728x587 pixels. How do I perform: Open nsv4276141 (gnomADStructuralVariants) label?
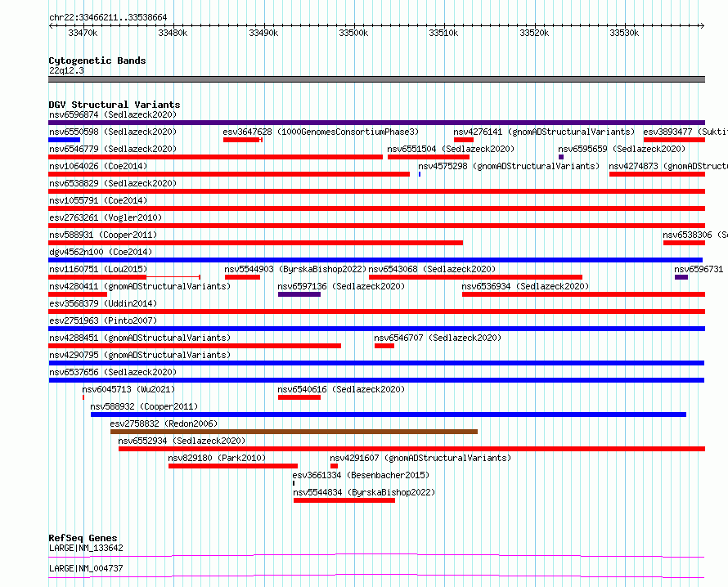544,132
